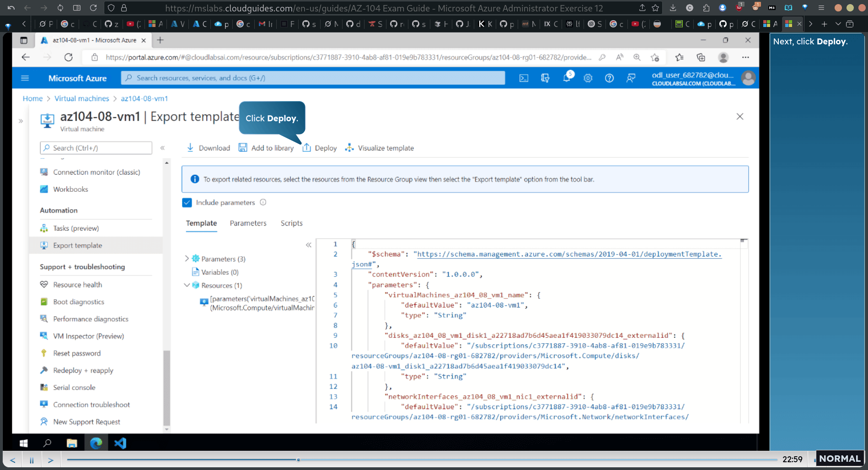The image size is (868, 470).
Task: Open Azure portal hamburger menu
Action: pos(25,78)
